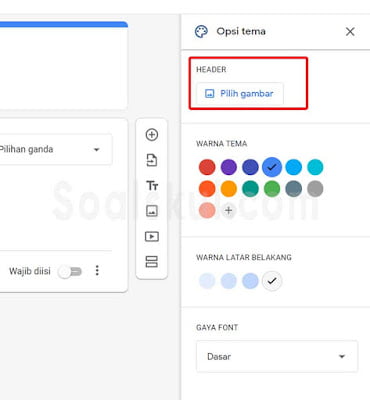This screenshot has width=370, height=400.
Task: Select the teal theme color
Action: pyautogui.click(x=250, y=189)
